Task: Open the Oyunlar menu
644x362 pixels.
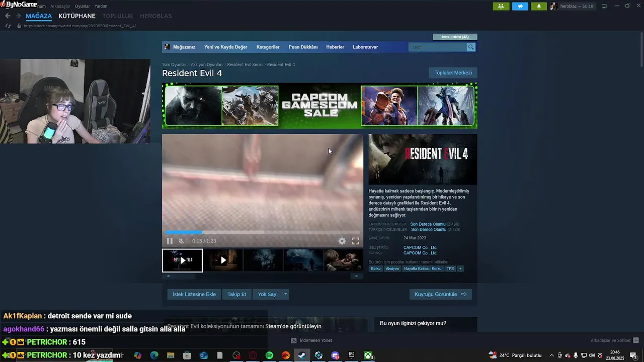Action: click(x=82, y=6)
